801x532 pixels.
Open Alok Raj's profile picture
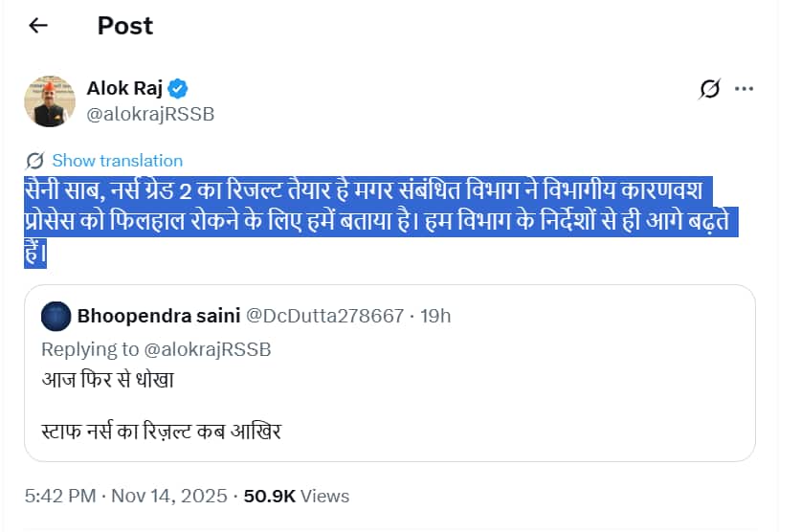click(x=50, y=101)
